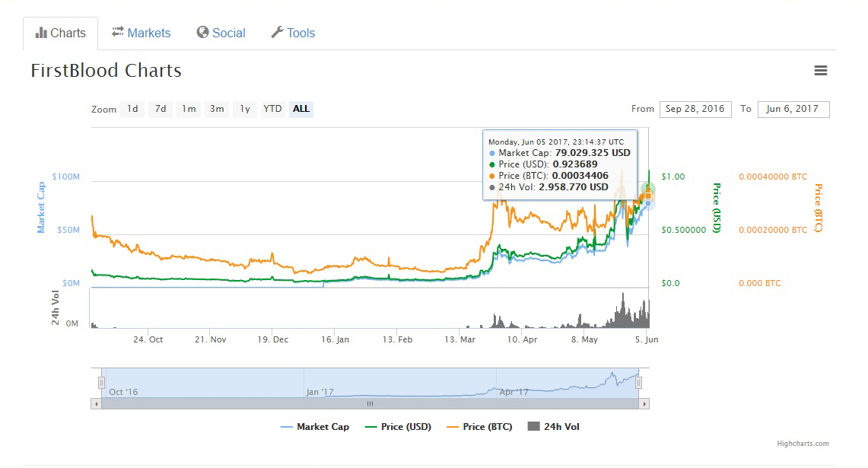Viewport: 868px width, 468px height.
Task: Set zoom range to 1y
Action: 245,109
